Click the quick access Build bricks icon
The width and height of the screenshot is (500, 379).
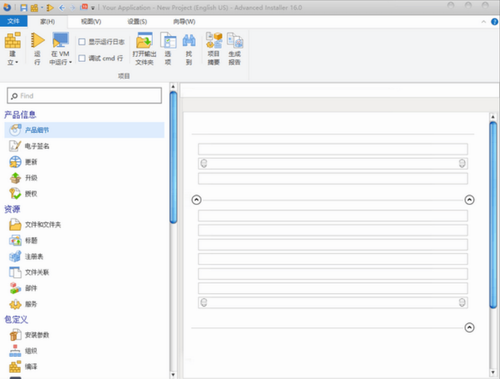pos(34,7)
